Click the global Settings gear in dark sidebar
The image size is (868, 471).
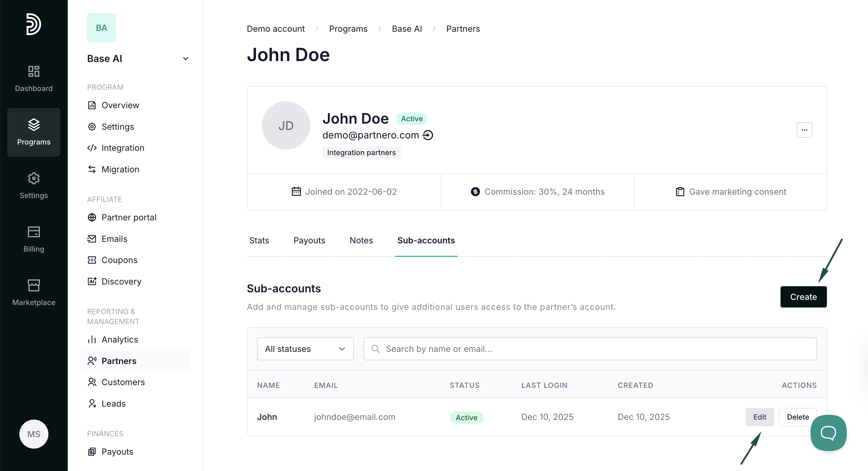(x=34, y=178)
